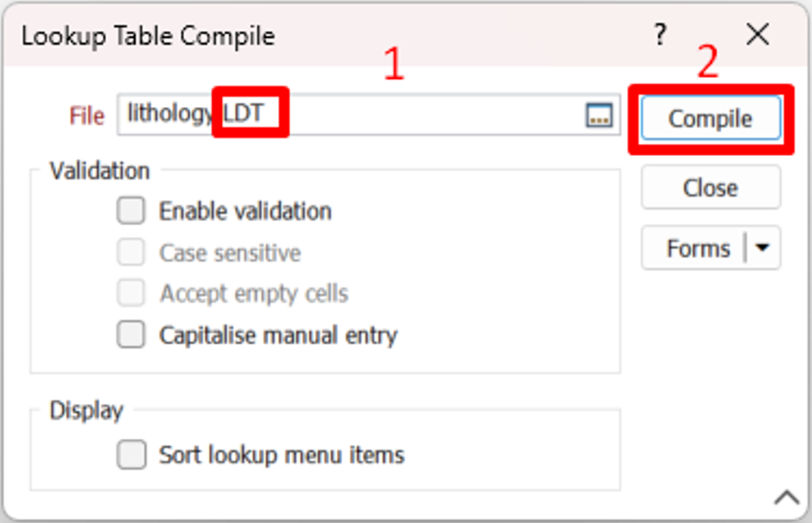Click the Display group heading
The height and width of the screenshot is (523, 812).
(86, 410)
